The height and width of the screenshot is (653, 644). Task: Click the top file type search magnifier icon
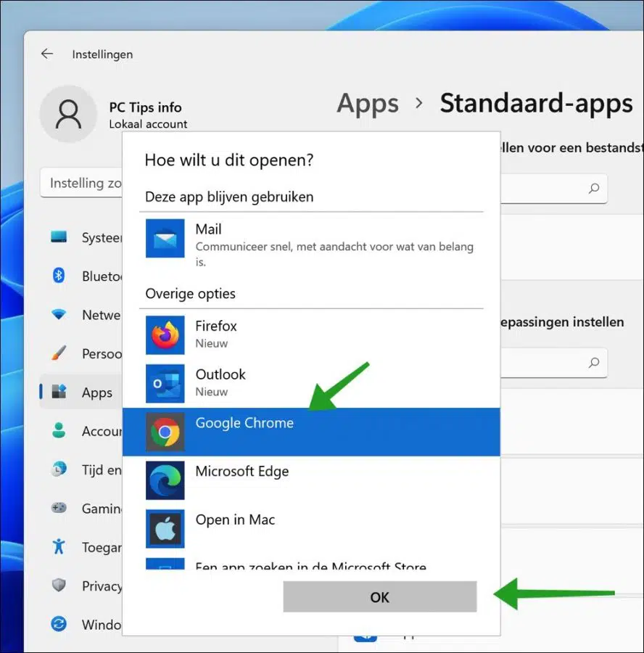[x=594, y=188]
